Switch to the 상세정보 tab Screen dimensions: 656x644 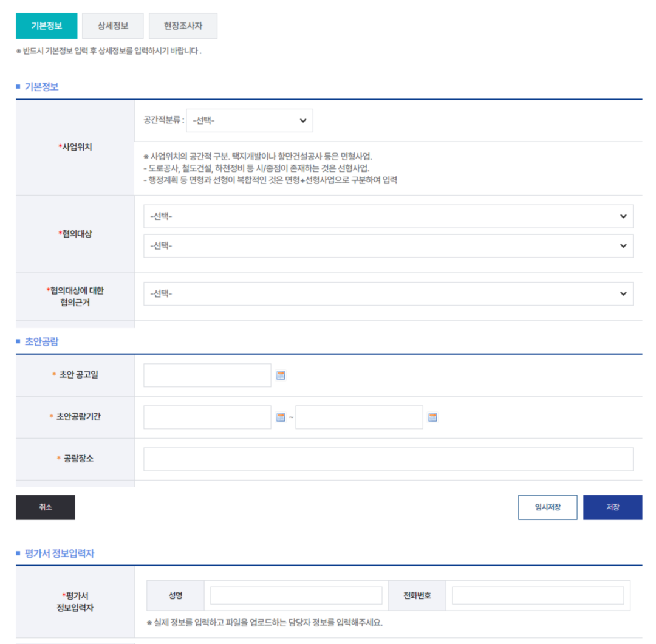click(x=113, y=26)
